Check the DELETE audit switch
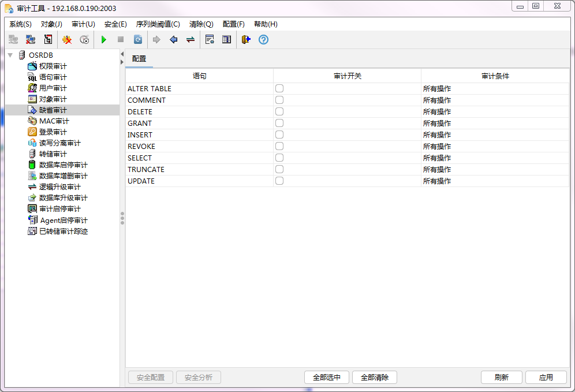 click(x=279, y=111)
